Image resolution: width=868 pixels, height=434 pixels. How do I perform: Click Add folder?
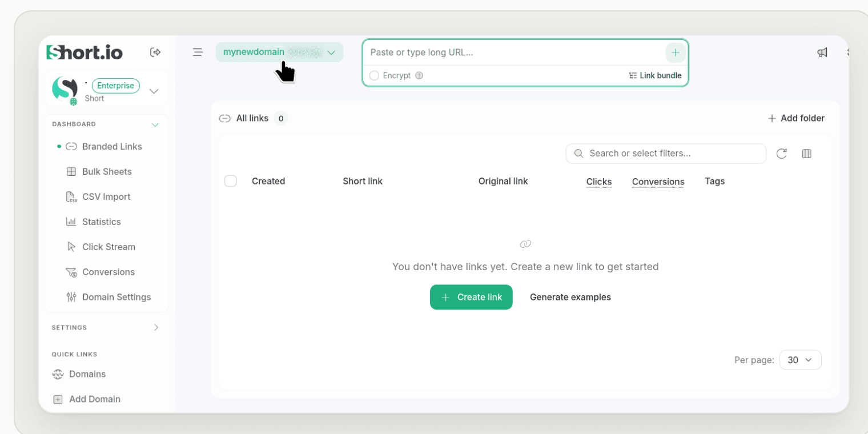click(796, 118)
